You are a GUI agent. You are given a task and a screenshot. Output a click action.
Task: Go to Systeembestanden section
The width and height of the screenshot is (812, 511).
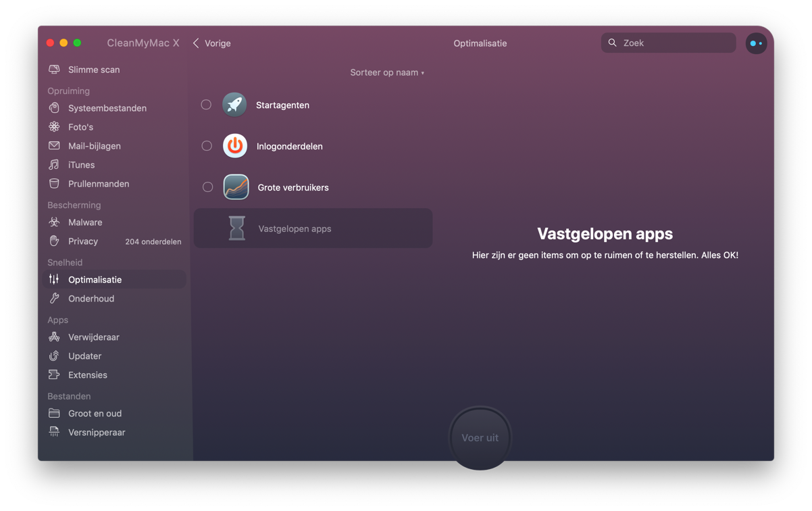(x=107, y=108)
